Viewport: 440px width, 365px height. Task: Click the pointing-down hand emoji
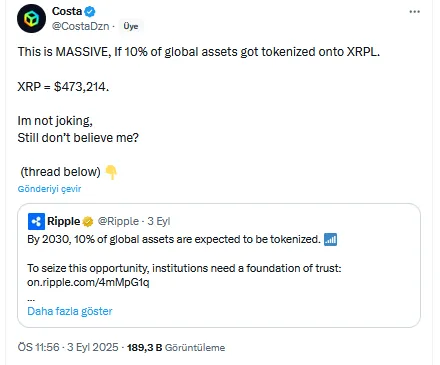[111, 172]
